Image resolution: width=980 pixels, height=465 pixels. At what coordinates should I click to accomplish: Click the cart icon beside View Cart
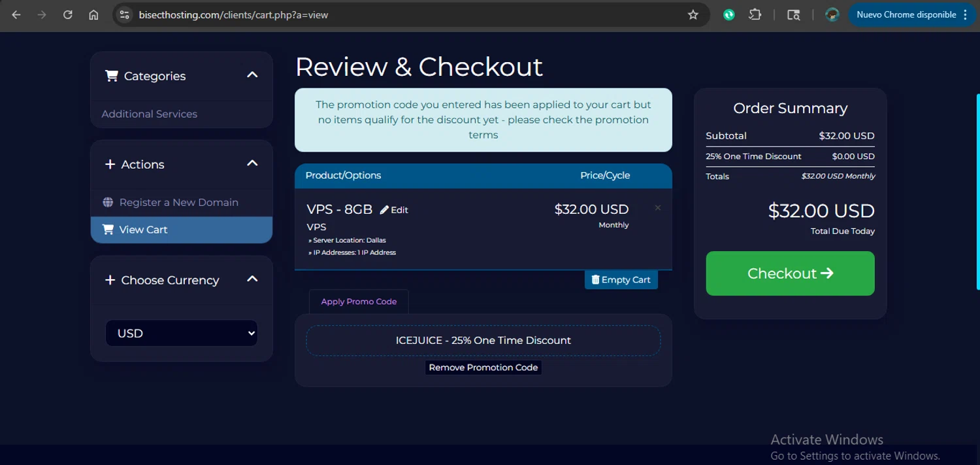pyautogui.click(x=108, y=230)
